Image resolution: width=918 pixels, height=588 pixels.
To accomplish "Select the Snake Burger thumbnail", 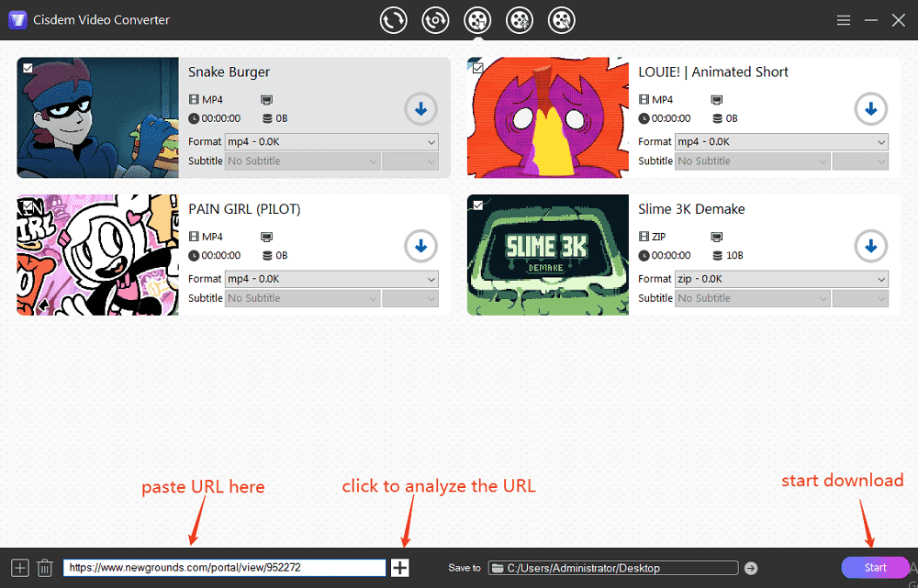I will click(98, 117).
